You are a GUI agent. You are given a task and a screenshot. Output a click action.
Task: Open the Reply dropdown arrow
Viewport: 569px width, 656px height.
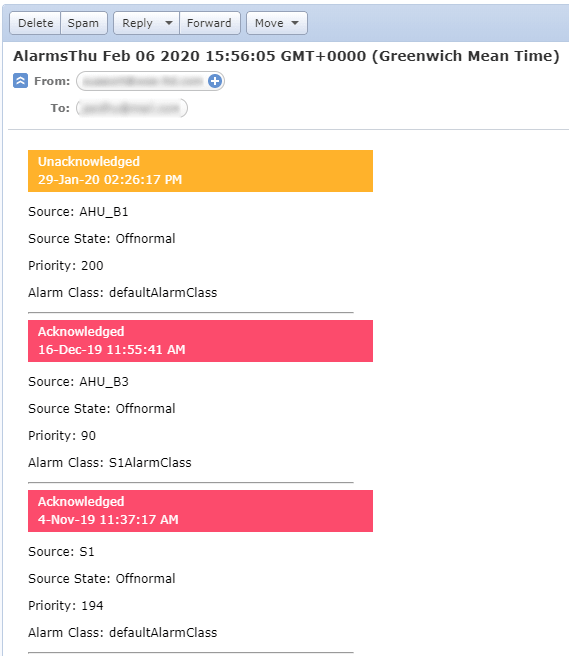click(169, 23)
